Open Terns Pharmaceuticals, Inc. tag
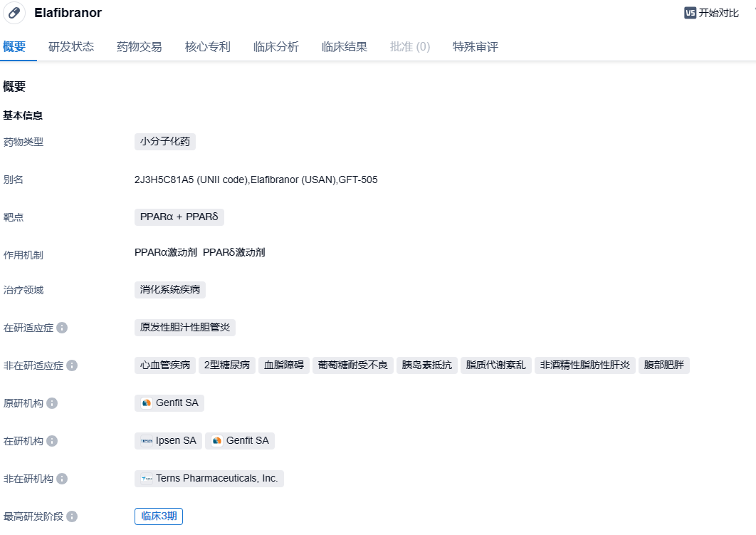The image size is (756, 535). pos(209,479)
